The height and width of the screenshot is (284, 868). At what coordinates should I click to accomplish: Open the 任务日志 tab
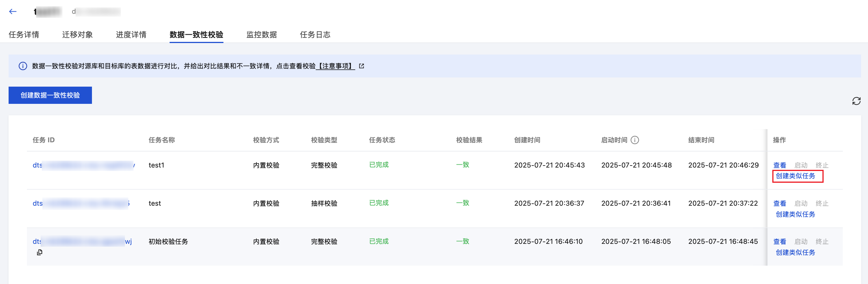point(315,35)
